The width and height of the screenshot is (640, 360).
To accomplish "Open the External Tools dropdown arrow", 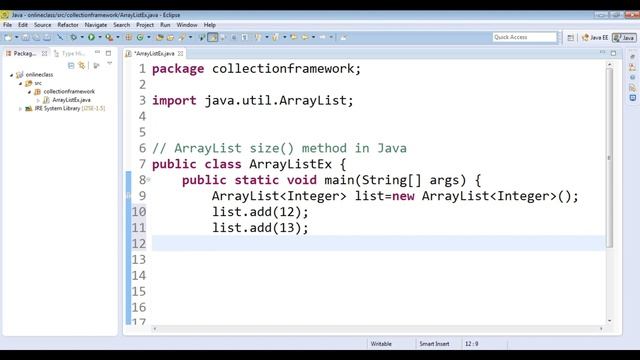I will click(118, 37).
